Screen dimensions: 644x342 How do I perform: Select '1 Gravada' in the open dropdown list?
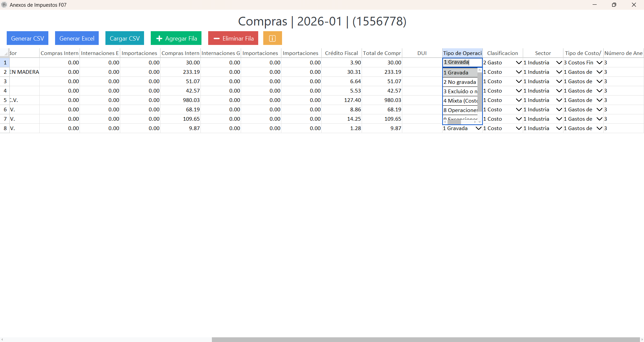pos(460,72)
